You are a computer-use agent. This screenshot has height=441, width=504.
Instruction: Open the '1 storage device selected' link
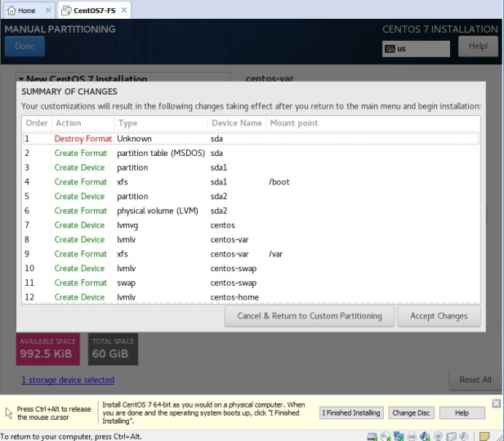pos(67,380)
